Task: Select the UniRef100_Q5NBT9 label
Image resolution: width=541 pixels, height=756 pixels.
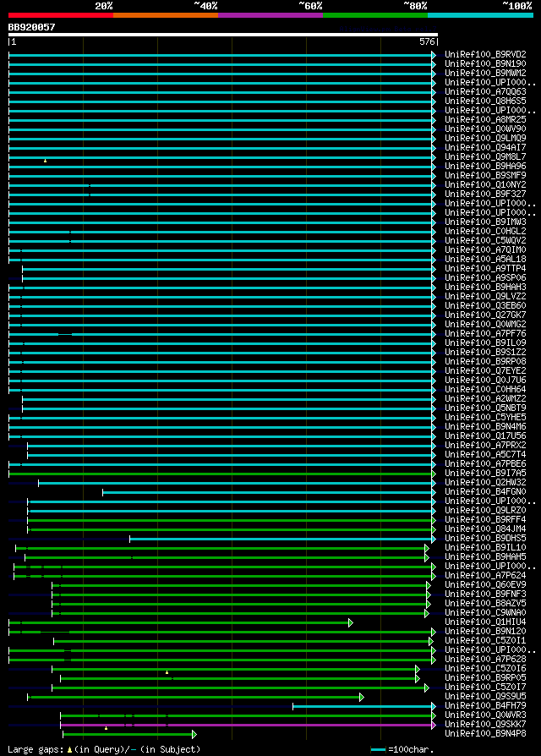Action: point(485,408)
